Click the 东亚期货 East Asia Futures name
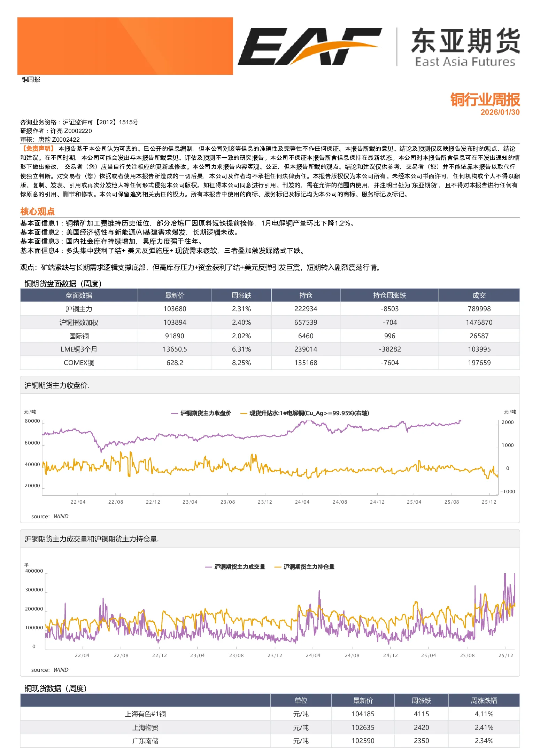540x756 pixels. coord(465,47)
